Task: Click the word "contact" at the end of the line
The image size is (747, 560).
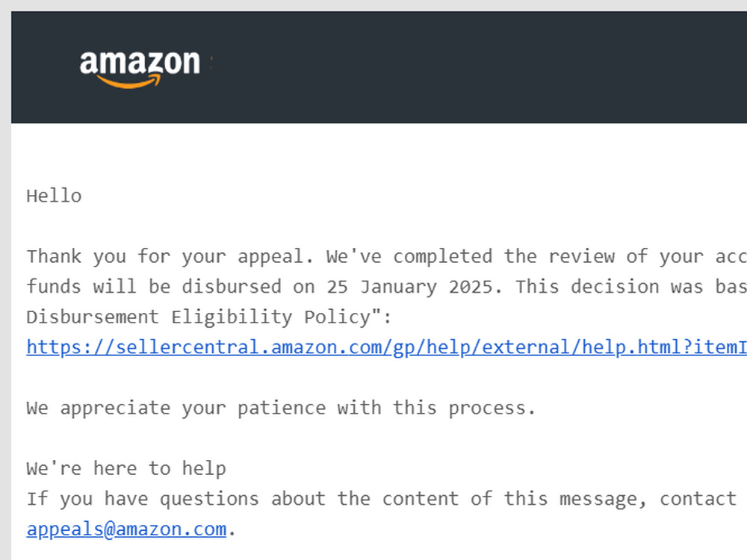Action: (x=698, y=499)
